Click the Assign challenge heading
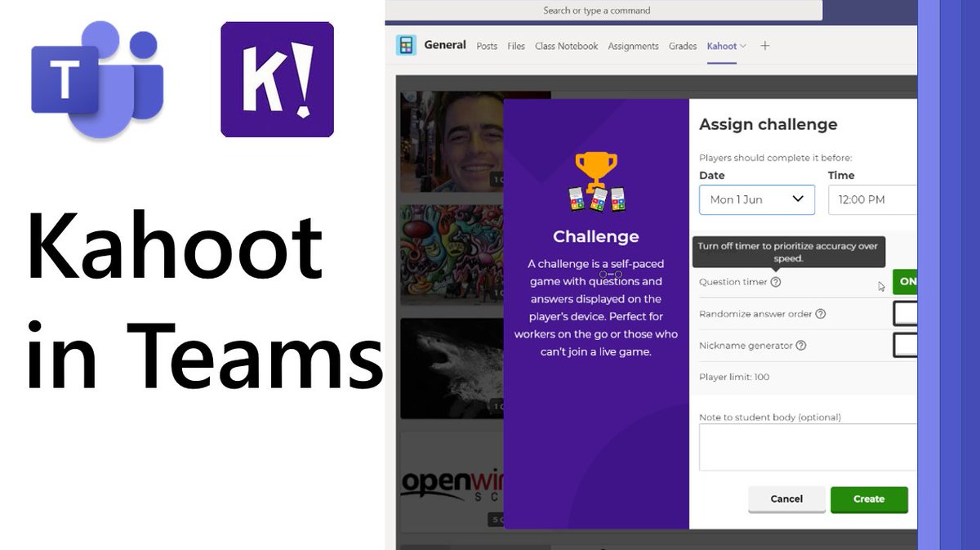The image size is (980, 550). [768, 124]
